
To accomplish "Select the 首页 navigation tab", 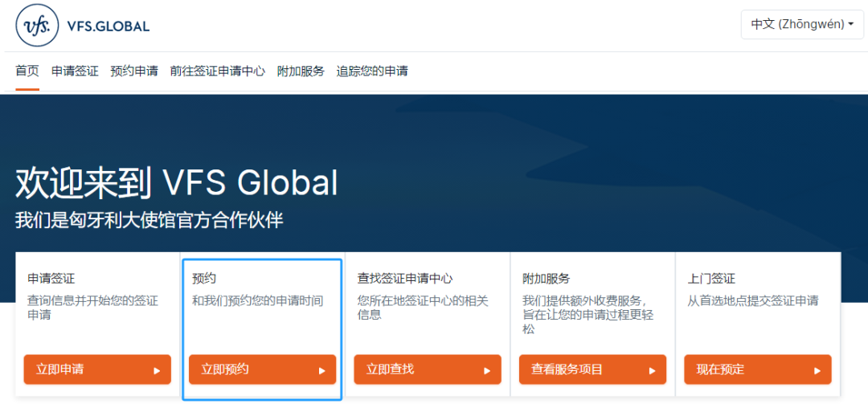I will click(27, 71).
